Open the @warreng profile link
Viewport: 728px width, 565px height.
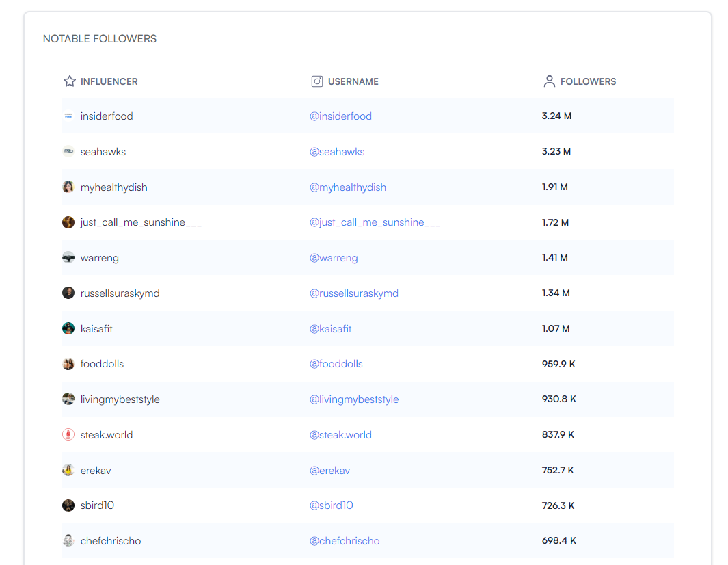[333, 258]
